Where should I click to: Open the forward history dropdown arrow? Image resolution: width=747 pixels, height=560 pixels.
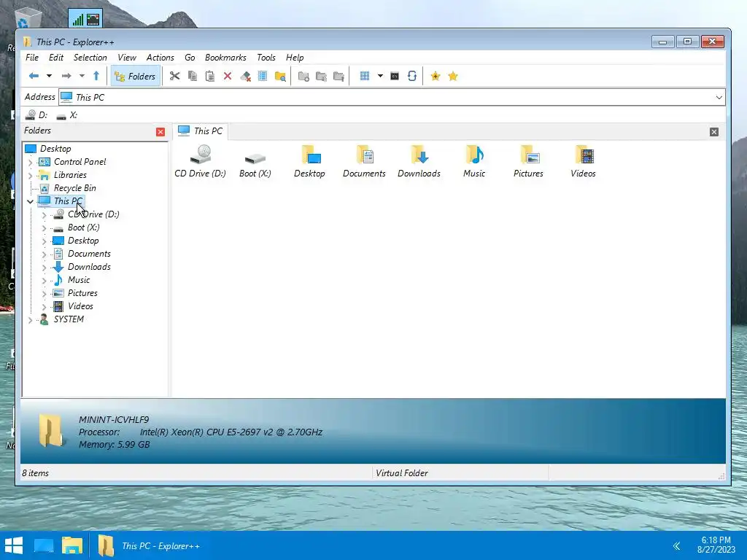tap(82, 76)
